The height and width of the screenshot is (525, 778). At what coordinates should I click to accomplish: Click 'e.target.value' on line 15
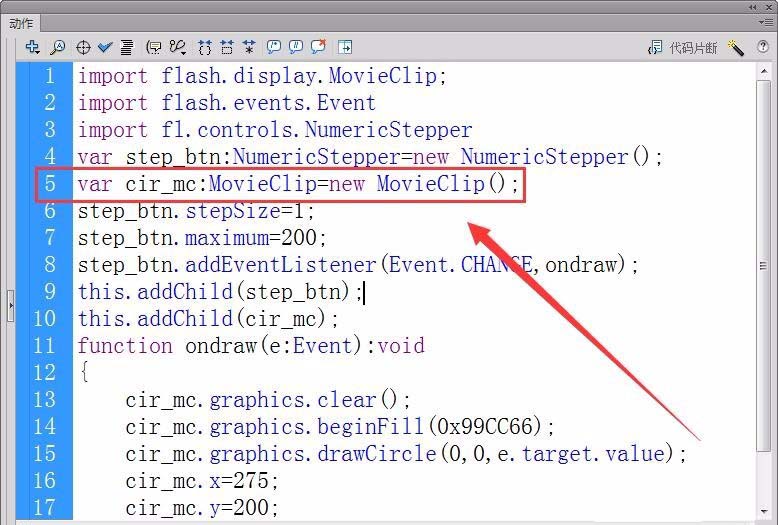pyautogui.click(x=581, y=453)
